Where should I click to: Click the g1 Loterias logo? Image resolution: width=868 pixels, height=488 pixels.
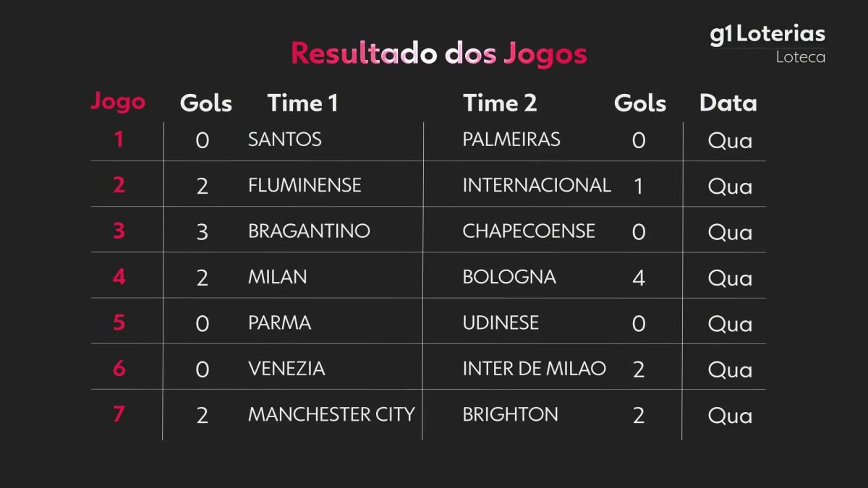tap(767, 35)
